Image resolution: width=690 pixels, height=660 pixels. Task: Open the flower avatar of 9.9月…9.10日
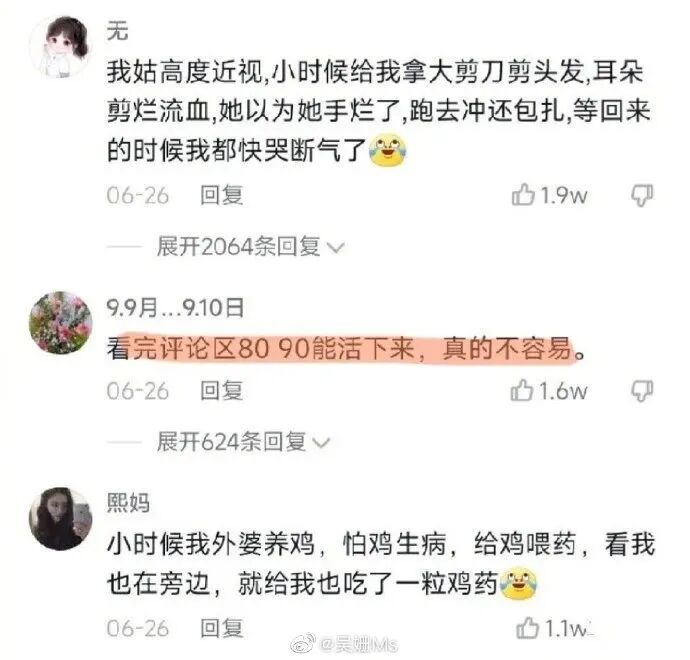(61, 323)
